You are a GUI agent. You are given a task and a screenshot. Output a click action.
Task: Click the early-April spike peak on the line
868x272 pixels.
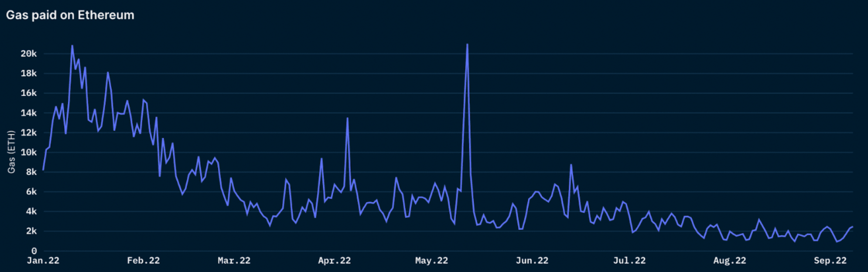point(347,118)
